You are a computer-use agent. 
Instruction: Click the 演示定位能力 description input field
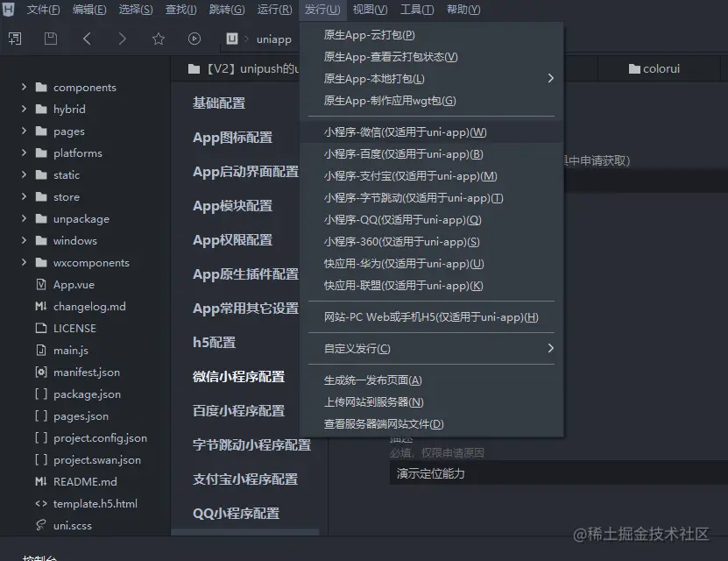click(x=559, y=473)
